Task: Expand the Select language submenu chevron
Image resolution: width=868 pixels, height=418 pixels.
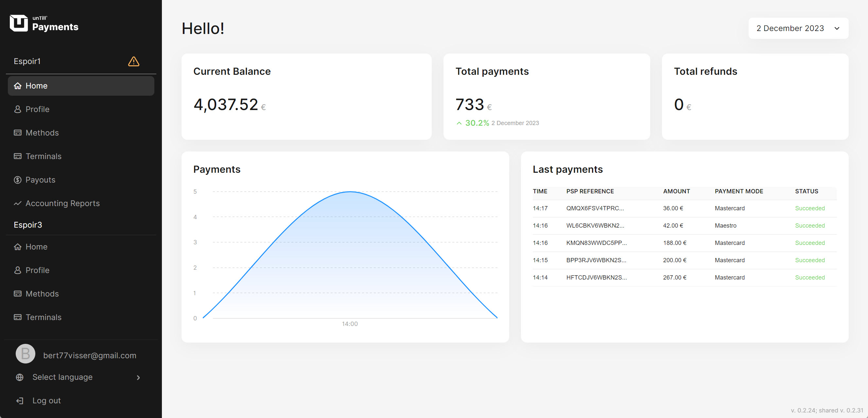Action: pos(138,378)
